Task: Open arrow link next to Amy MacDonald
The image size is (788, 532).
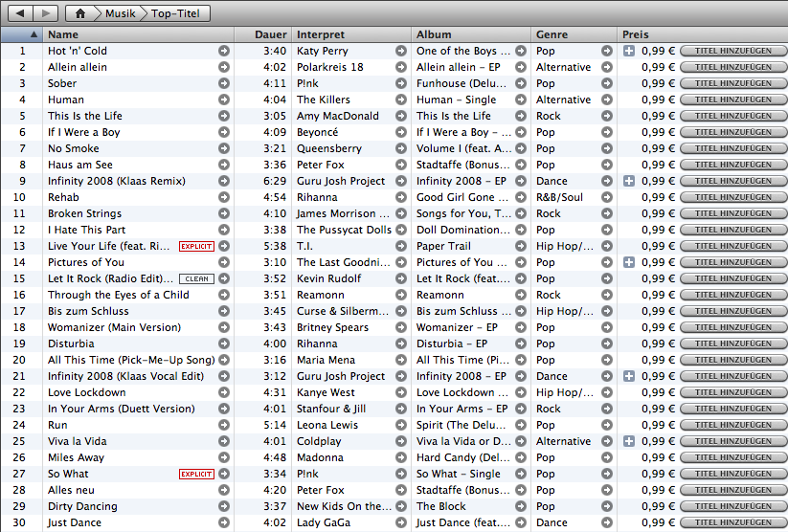Action: tap(401, 116)
